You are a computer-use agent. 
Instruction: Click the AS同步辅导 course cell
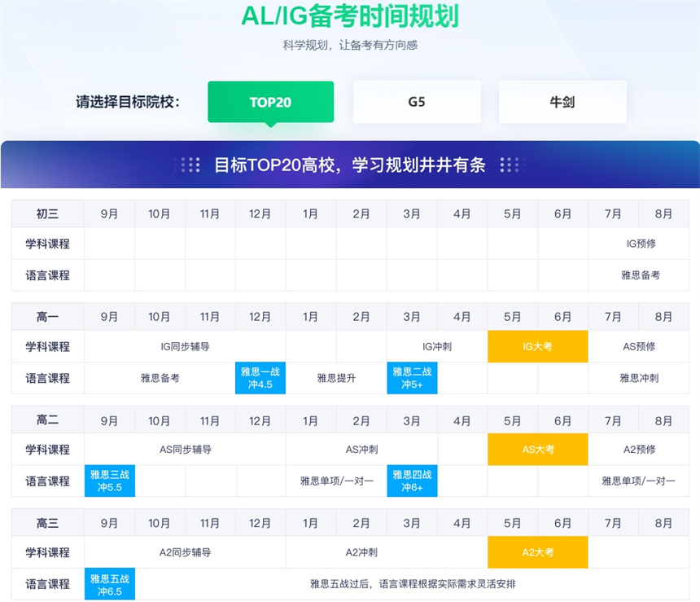coord(185,450)
